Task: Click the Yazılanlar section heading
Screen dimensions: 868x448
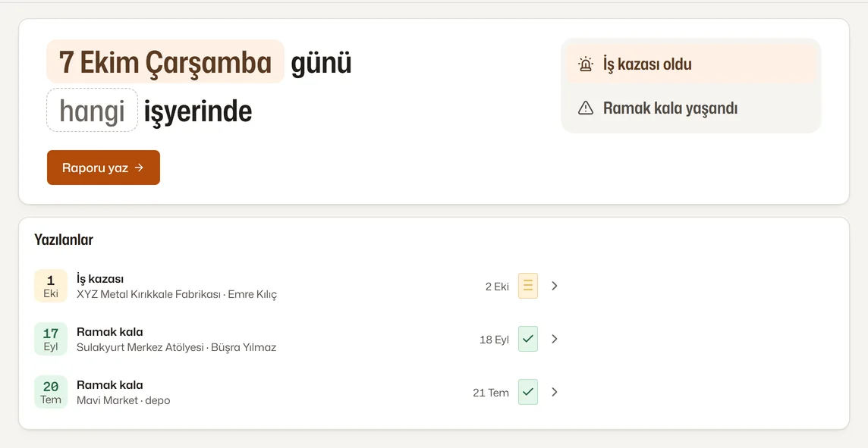Action: 64,240
